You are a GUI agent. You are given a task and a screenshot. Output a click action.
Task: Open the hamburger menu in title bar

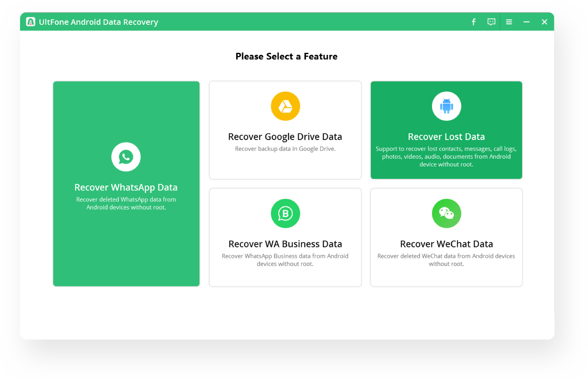coord(509,22)
